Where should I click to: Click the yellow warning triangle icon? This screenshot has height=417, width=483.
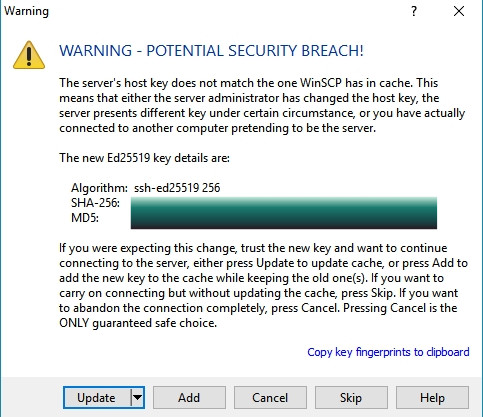click(29, 55)
